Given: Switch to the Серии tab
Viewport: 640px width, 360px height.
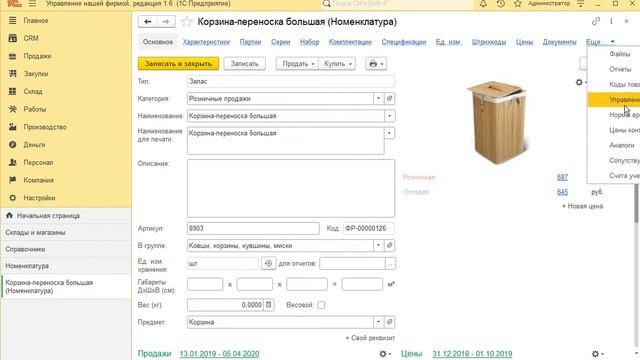Looking at the screenshot, I should tap(280, 42).
